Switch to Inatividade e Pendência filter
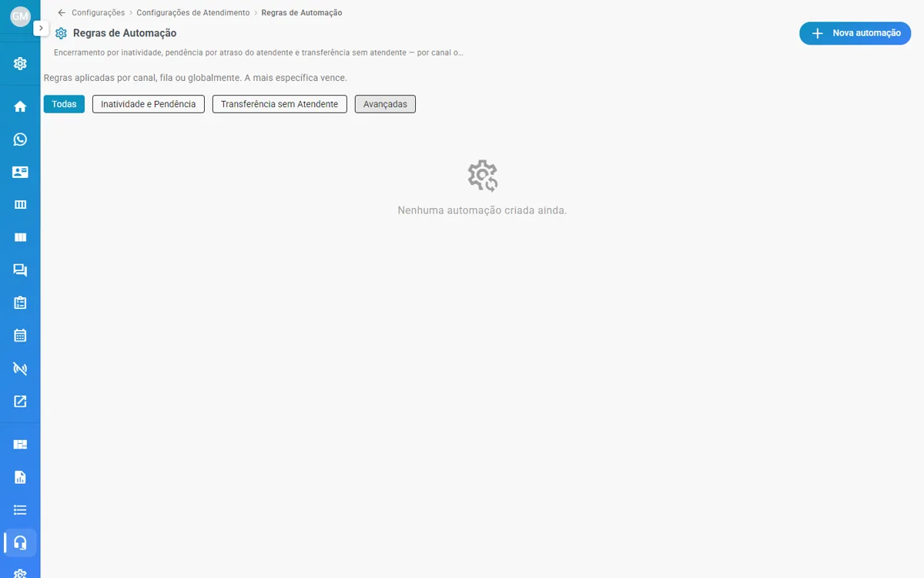This screenshot has height=578, width=924. 149,104
